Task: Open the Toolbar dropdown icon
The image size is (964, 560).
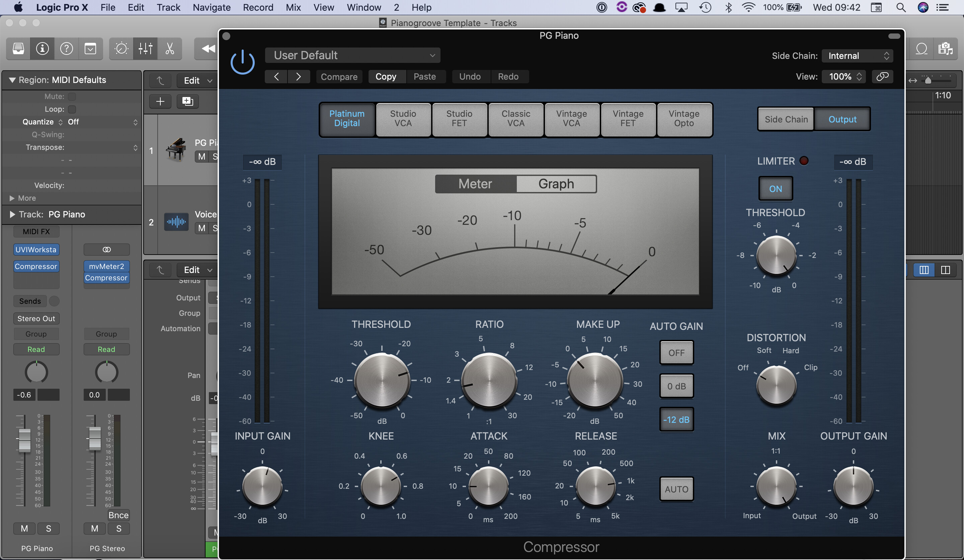Action: 90,49
